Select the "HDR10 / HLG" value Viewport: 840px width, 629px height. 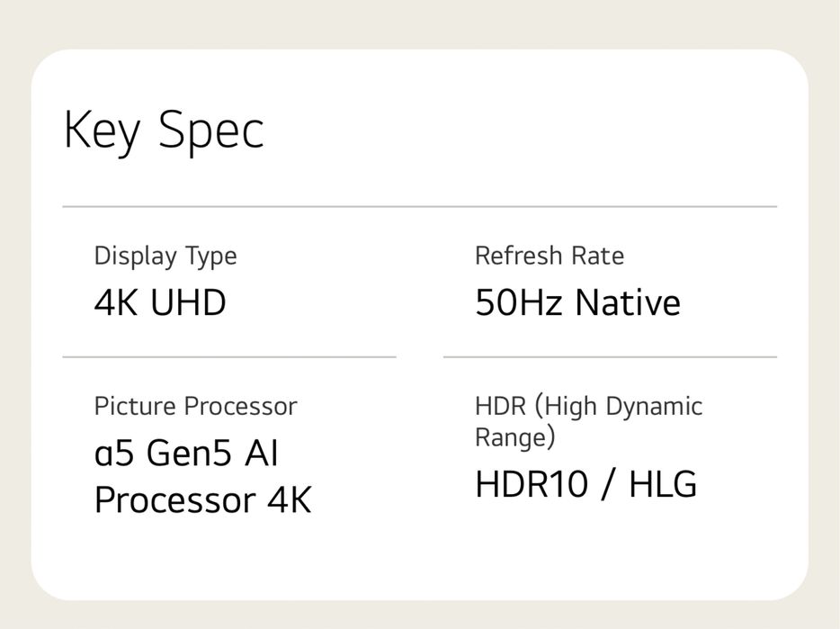tap(585, 485)
